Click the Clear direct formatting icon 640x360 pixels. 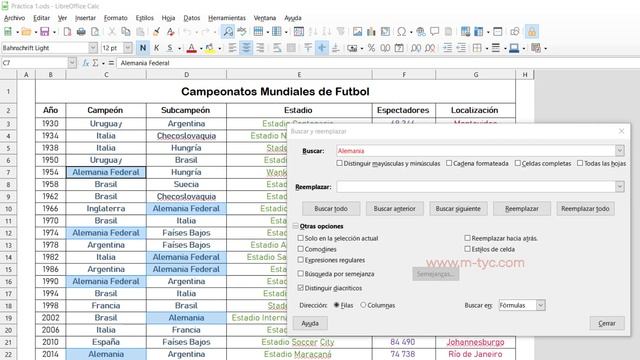tap(170, 31)
